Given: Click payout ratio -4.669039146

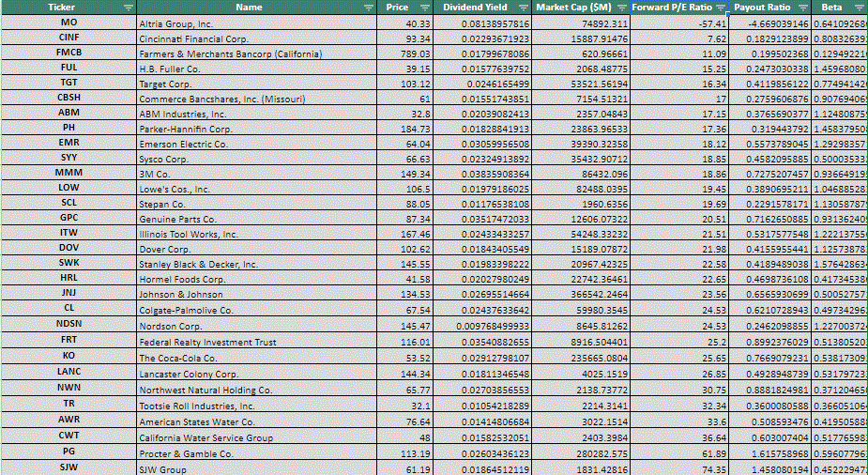Looking at the screenshot, I should [770, 23].
